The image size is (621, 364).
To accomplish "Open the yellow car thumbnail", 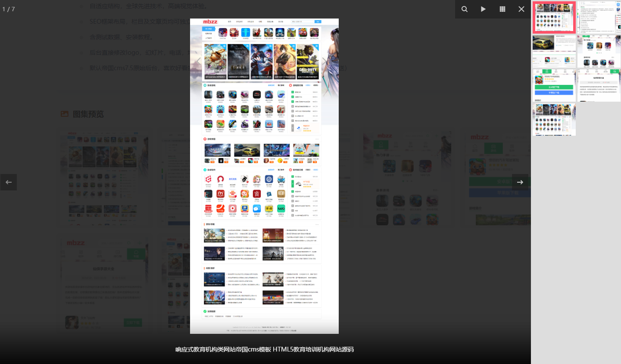I will pos(554,51).
